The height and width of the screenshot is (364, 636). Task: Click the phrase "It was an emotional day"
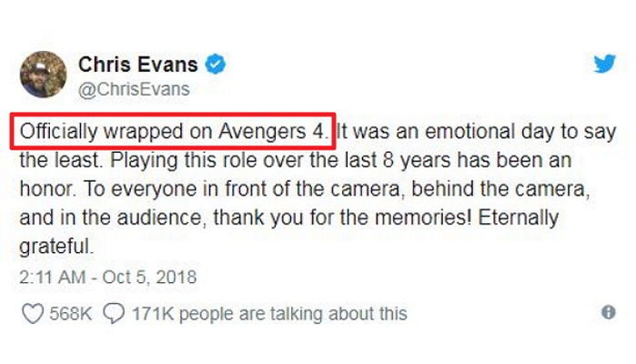(x=435, y=132)
